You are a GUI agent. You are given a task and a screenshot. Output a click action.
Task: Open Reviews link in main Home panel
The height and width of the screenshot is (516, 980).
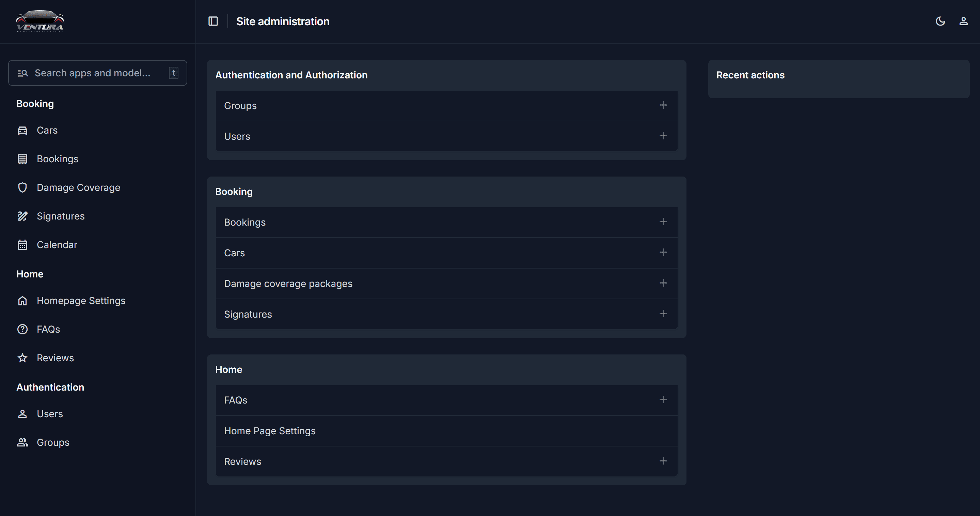click(242, 461)
